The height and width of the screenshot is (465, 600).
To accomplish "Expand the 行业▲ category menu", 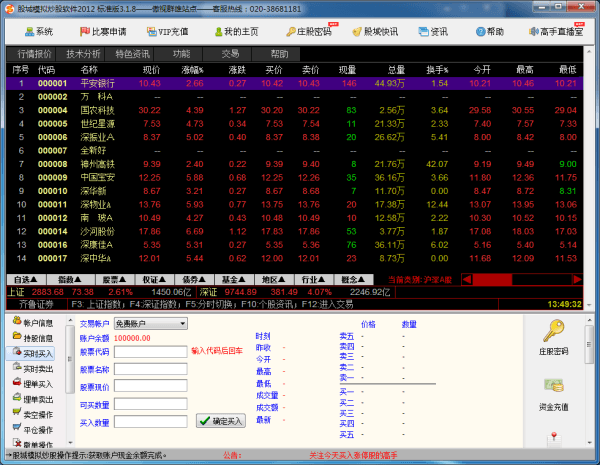I will [313, 280].
